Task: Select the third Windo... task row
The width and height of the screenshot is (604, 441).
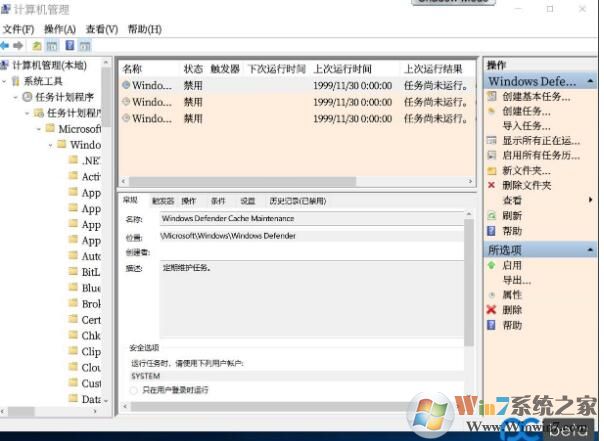Action: pos(297,119)
